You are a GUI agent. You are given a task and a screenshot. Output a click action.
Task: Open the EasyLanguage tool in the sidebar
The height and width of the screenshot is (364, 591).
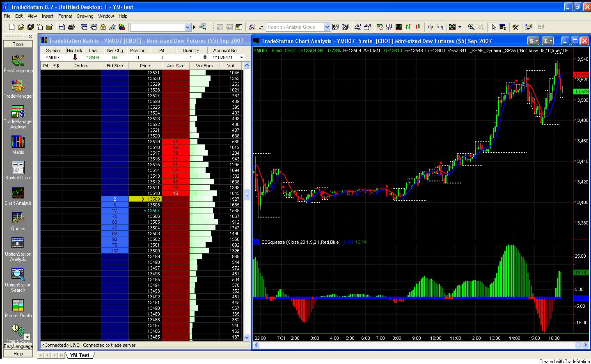pos(18,63)
